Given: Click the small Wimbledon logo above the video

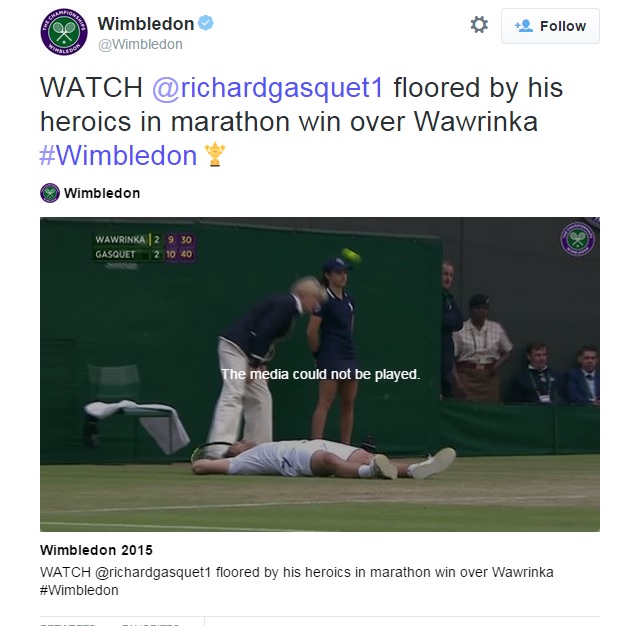Looking at the screenshot, I should [x=50, y=193].
